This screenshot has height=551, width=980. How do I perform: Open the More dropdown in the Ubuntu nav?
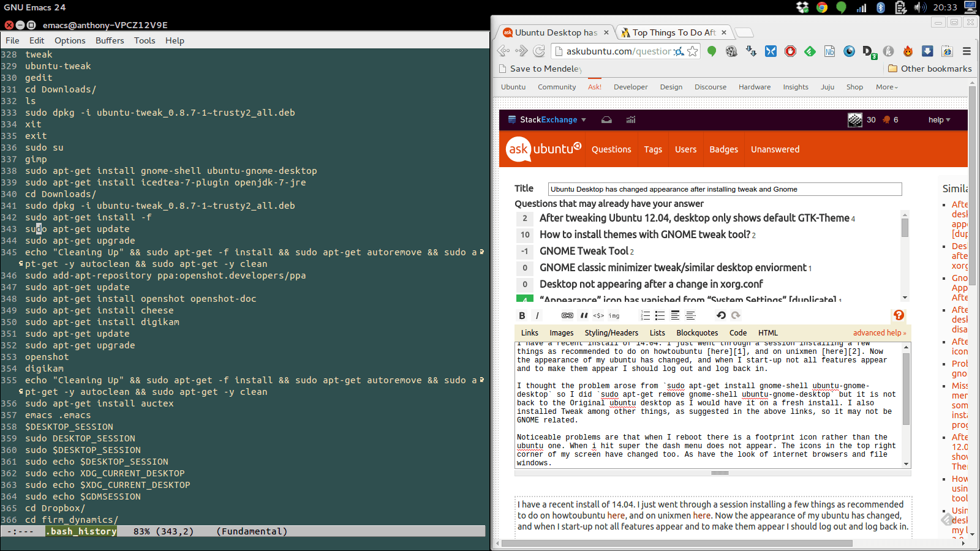coord(887,87)
